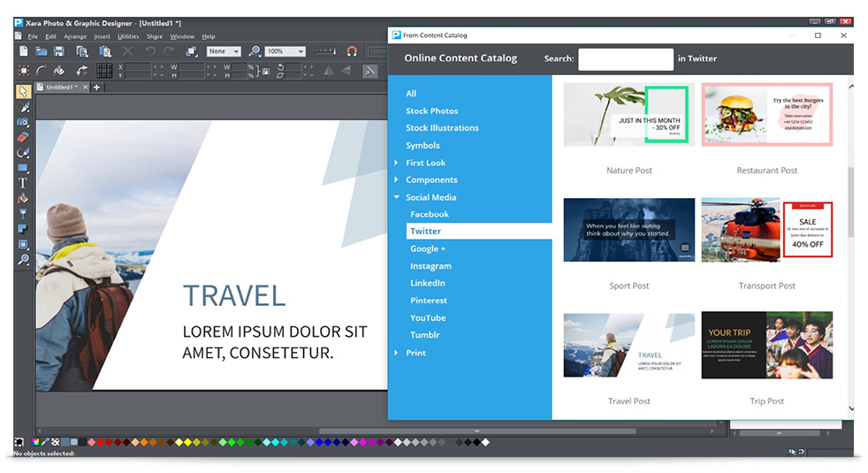Toggle the pin button on the infobar
The image size is (868, 473).
click(x=370, y=71)
